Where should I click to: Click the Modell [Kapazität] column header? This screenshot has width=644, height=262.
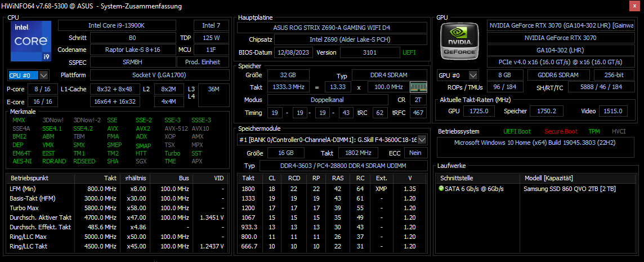pyautogui.click(x=577, y=179)
